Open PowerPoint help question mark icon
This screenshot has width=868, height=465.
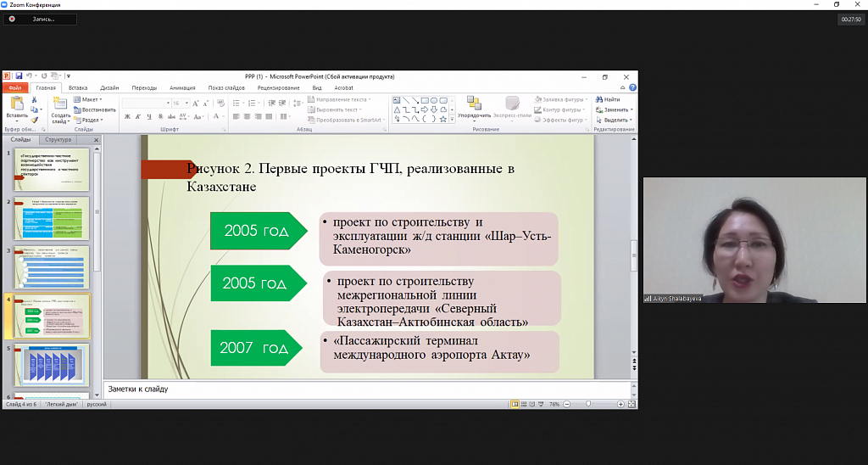pyautogui.click(x=632, y=87)
